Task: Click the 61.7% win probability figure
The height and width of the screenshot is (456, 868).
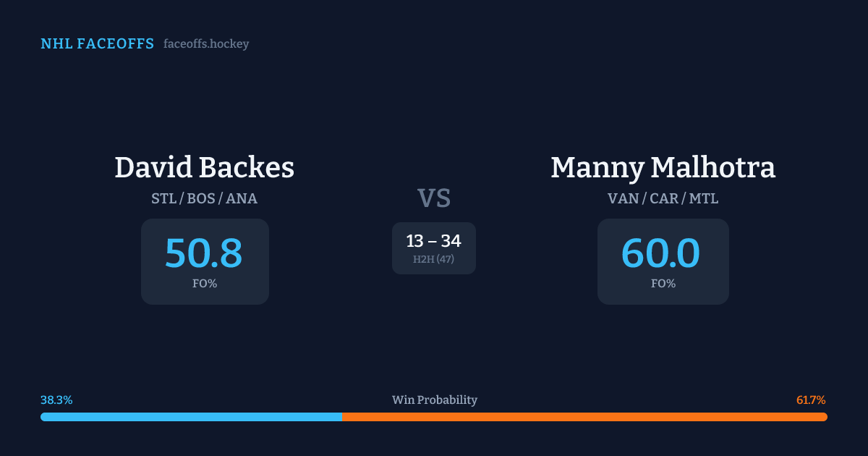Action: pyautogui.click(x=811, y=400)
